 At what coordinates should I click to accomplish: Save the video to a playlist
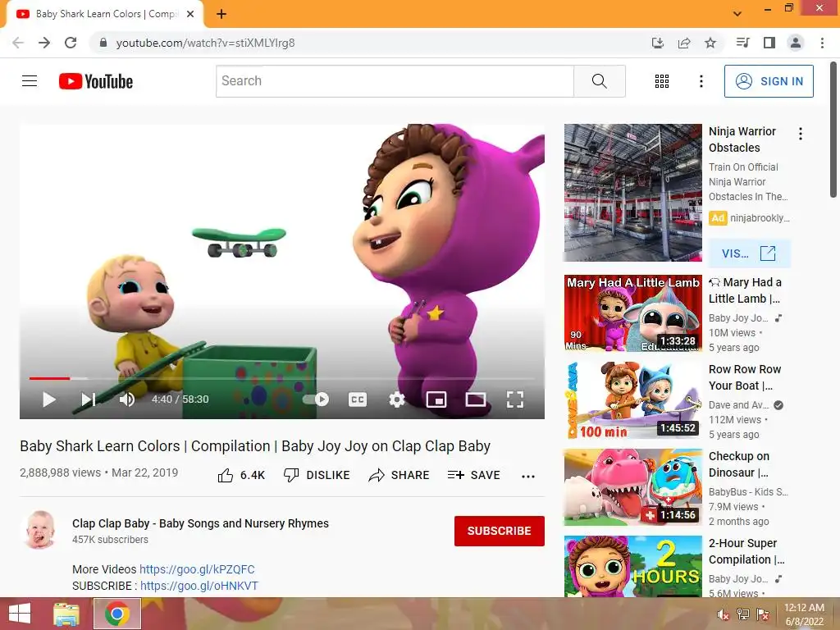pos(473,475)
